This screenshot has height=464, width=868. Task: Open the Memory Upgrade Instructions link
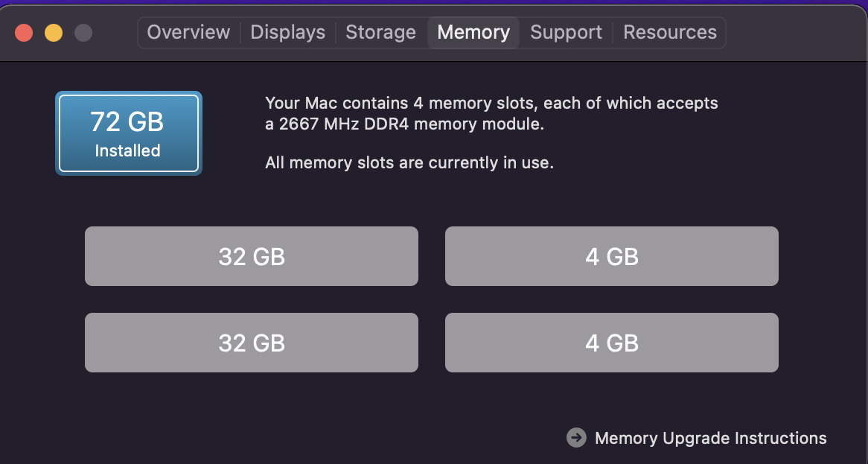coord(710,438)
